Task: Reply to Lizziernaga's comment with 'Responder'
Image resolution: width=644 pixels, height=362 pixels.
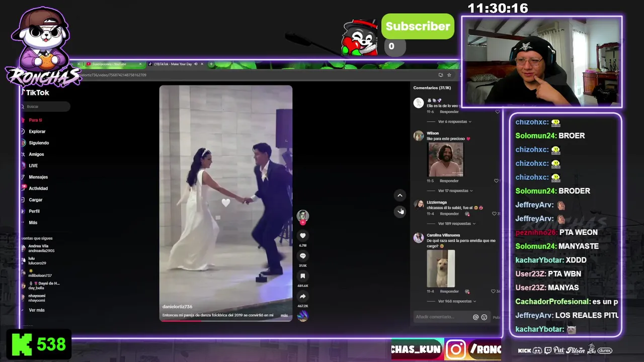Action: click(x=449, y=214)
